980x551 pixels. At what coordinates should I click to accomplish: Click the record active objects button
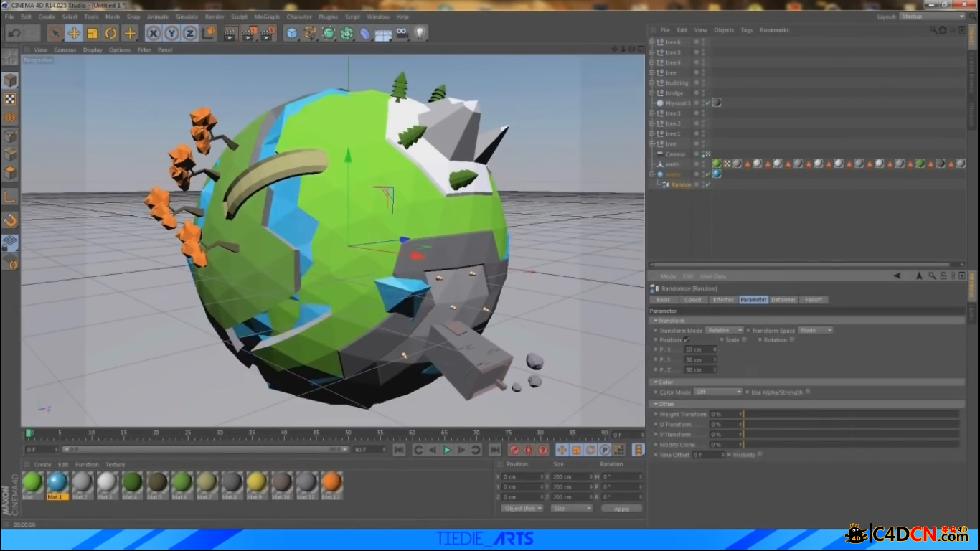[514, 450]
